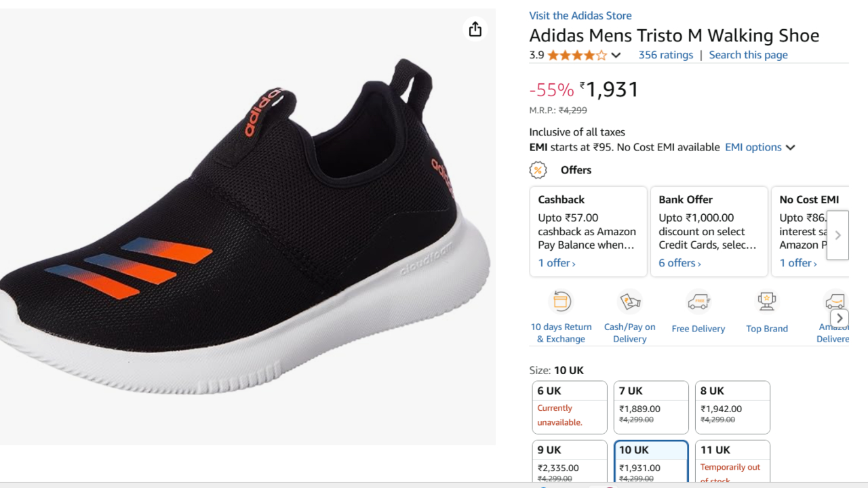Viewport: 868px width, 488px height.
Task: Click the share icon on the product image
Action: [475, 29]
